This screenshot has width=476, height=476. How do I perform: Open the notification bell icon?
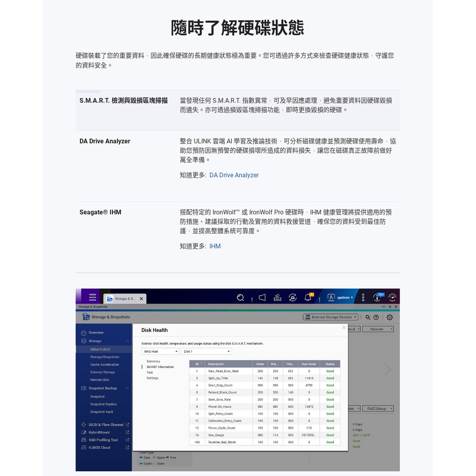[308, 298]
